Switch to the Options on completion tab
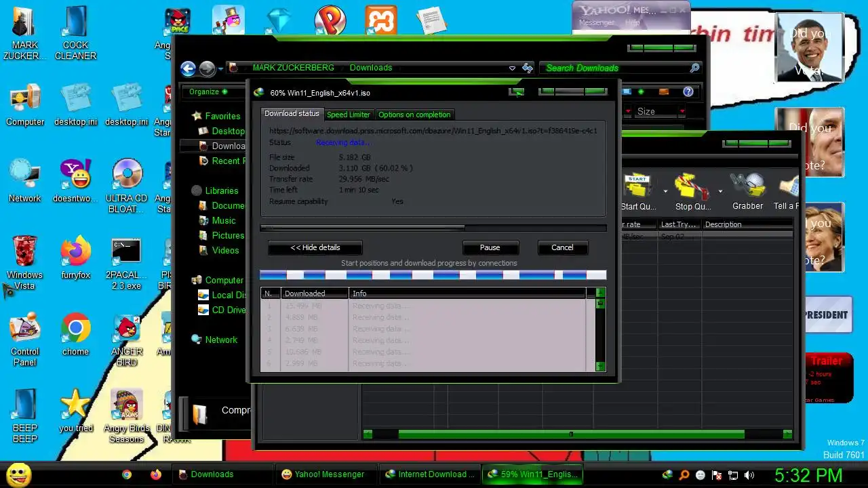This screenshot has width=868, height=488. click(414, 115)
